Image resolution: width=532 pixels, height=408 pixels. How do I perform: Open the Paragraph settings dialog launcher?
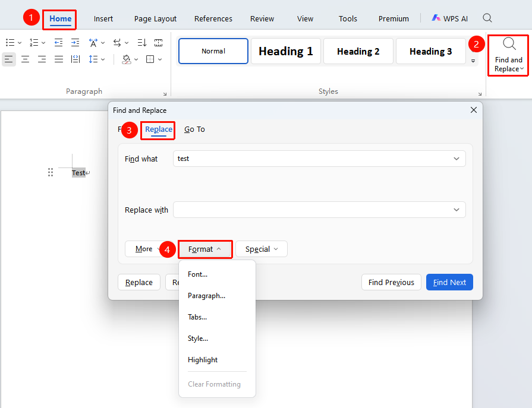tap(165, 94)
